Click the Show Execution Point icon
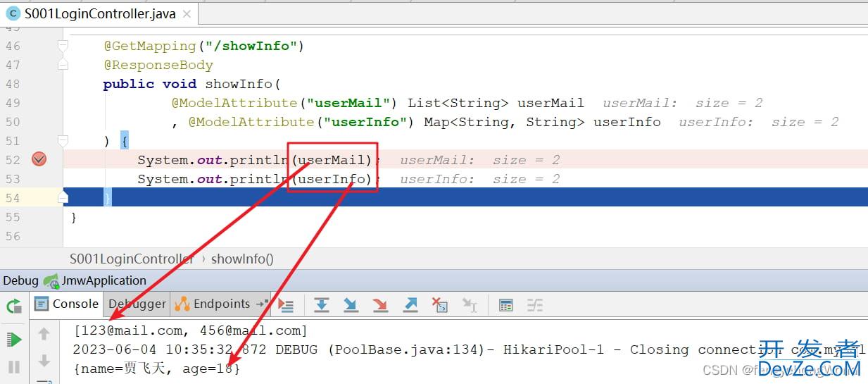 tap(286, 304)
